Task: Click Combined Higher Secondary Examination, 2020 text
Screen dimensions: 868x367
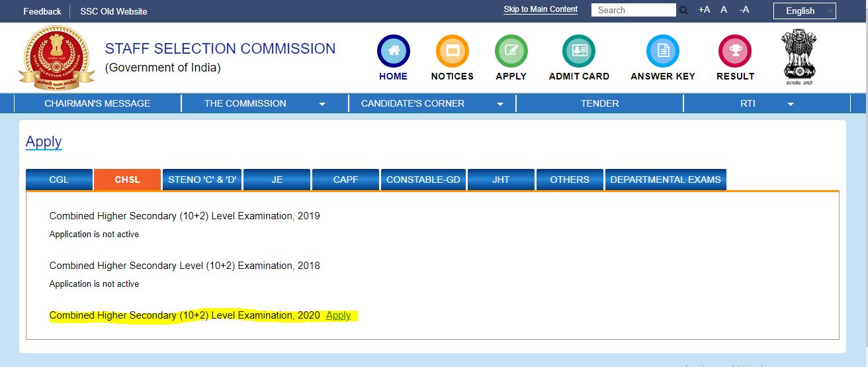Action: coord(185,315)
